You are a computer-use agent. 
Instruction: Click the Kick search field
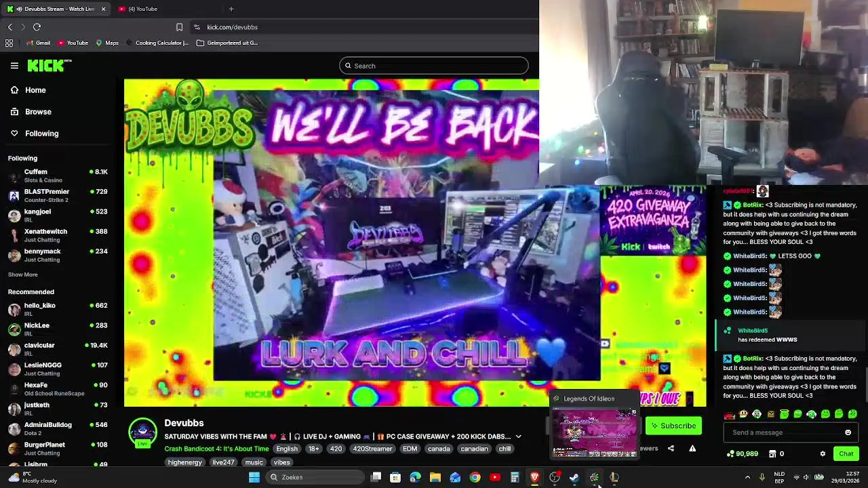[x=434, y=66]
